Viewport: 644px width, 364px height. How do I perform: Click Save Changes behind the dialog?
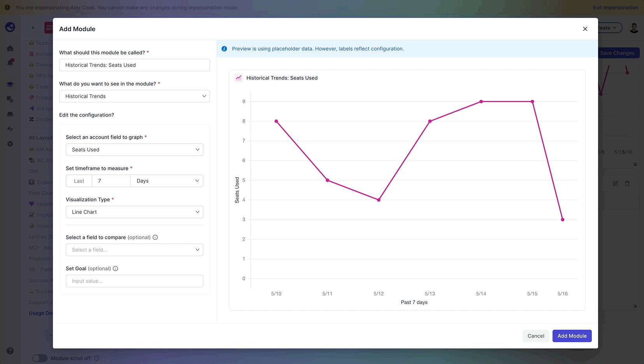coord(618,53)
